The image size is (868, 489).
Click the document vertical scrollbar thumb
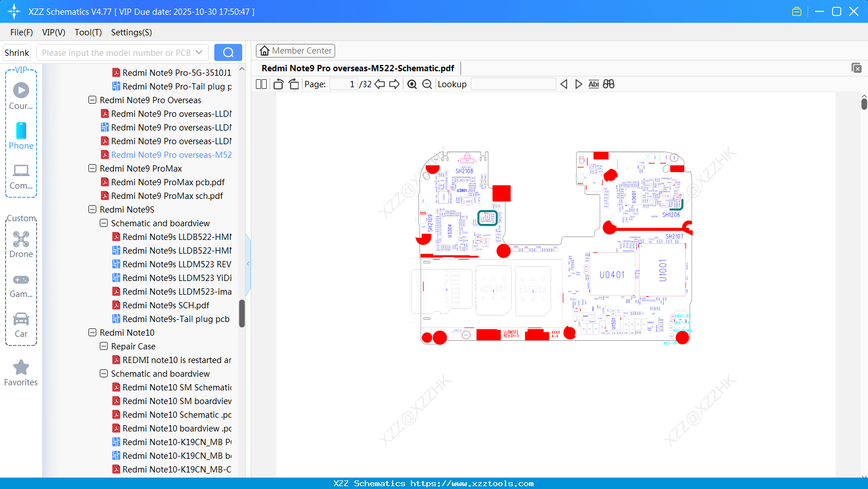coord(864,104)
